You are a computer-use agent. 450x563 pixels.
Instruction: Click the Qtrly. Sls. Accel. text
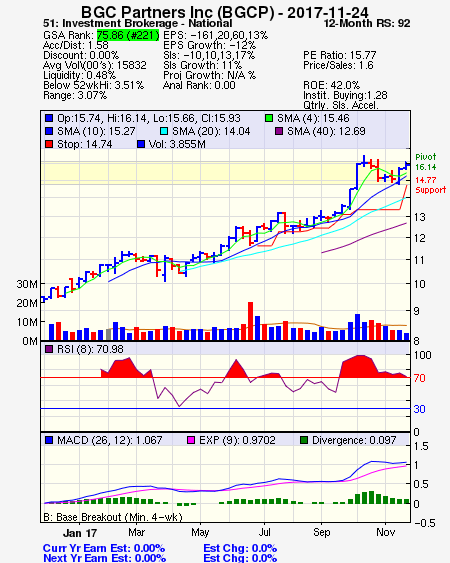point(341,105)
